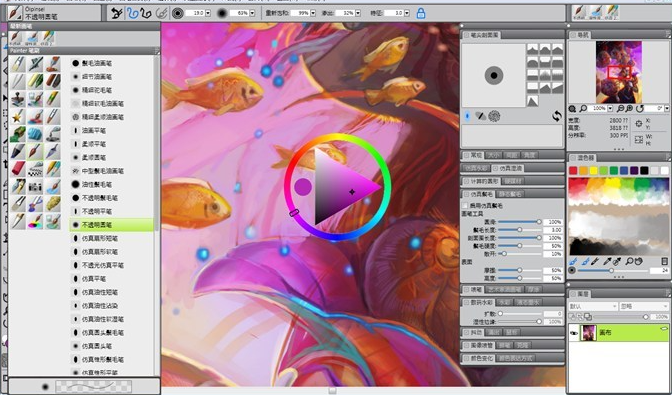Click the trash icon in mixer panel
This screenshot has height=395, width=672.
point(664,261)
